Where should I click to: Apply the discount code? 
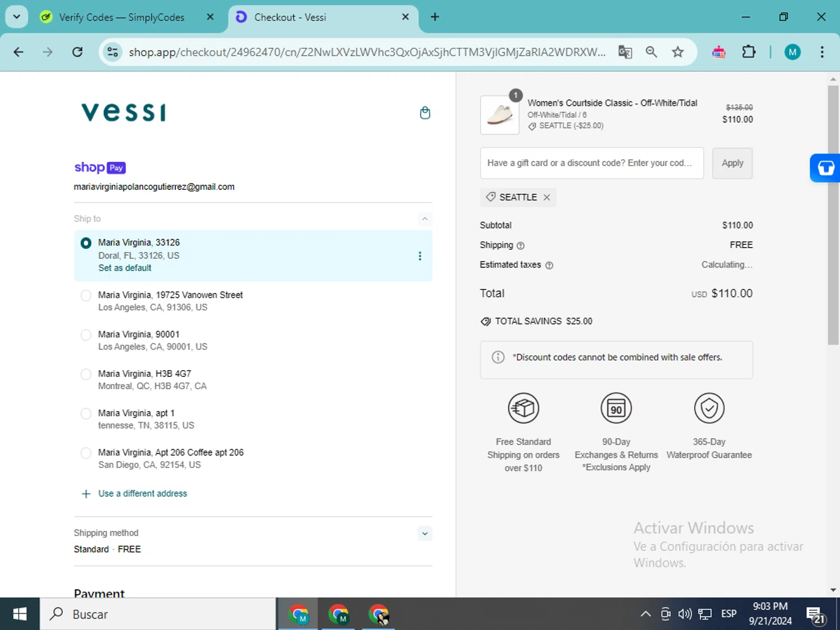(x=732, y=163)
